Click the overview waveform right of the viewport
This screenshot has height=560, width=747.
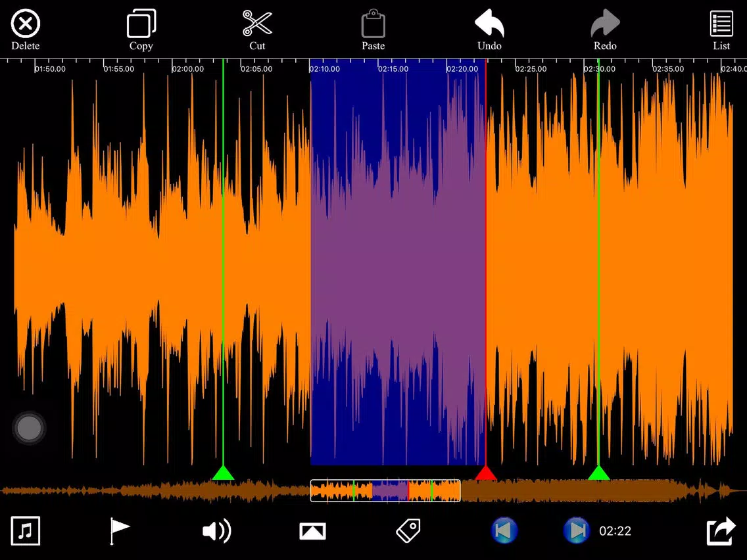604,490
